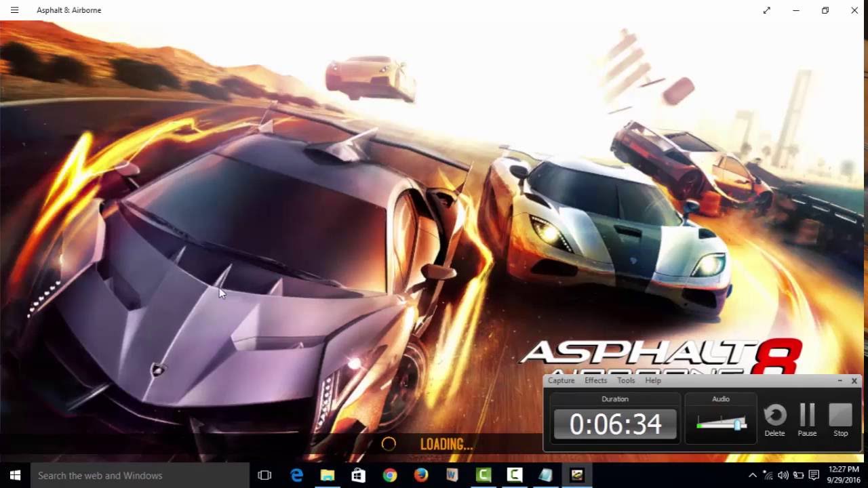Open the network Wi-Fi tray icon
868x488 pixels.
click(x=768, y=476)
